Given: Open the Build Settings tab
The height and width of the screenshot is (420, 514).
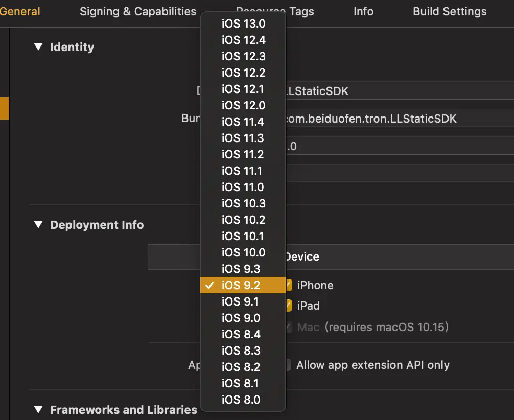Looking at the screenshot, I should tap(450, 11).
